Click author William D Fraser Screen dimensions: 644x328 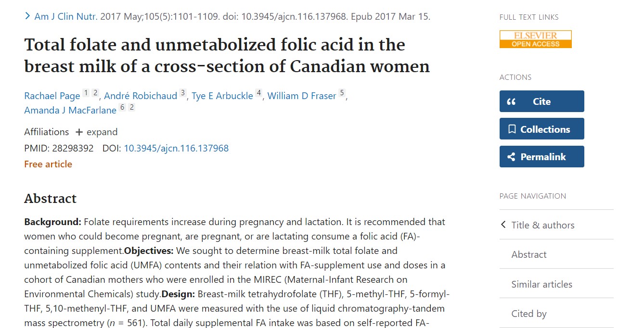(x=301, y=96)
